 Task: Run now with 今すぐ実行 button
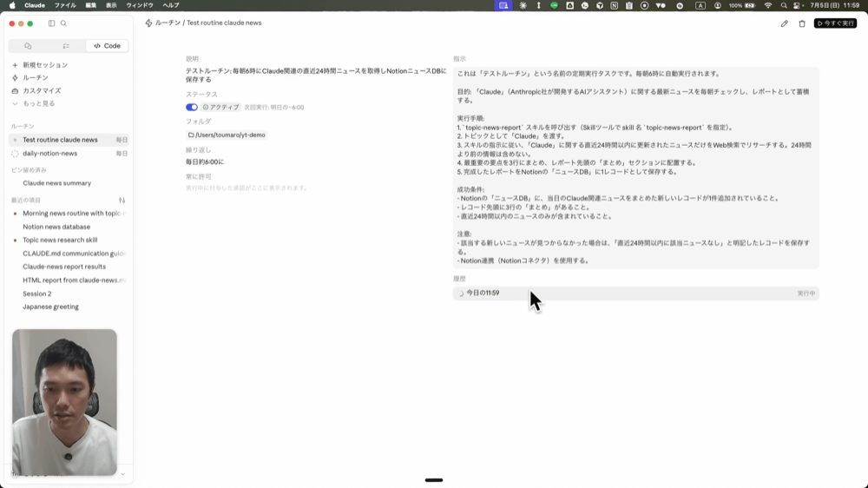835,23
